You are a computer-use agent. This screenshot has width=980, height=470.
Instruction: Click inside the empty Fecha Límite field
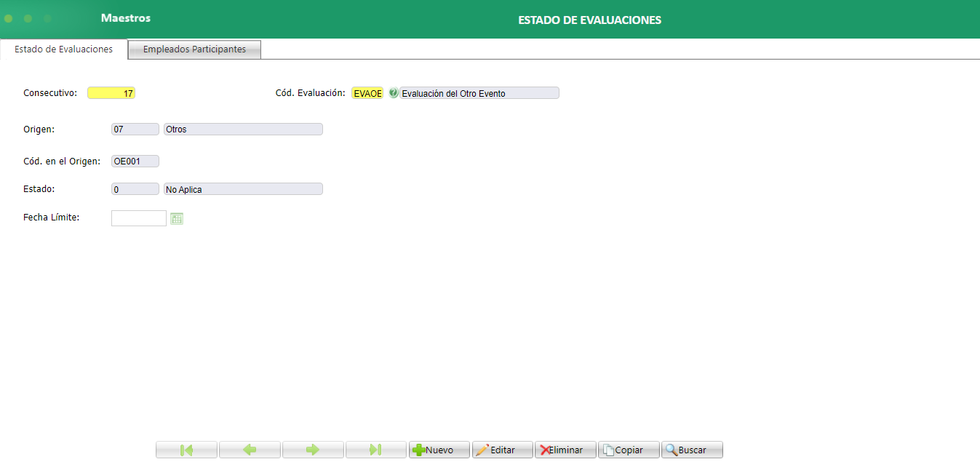tap(138, 218)
